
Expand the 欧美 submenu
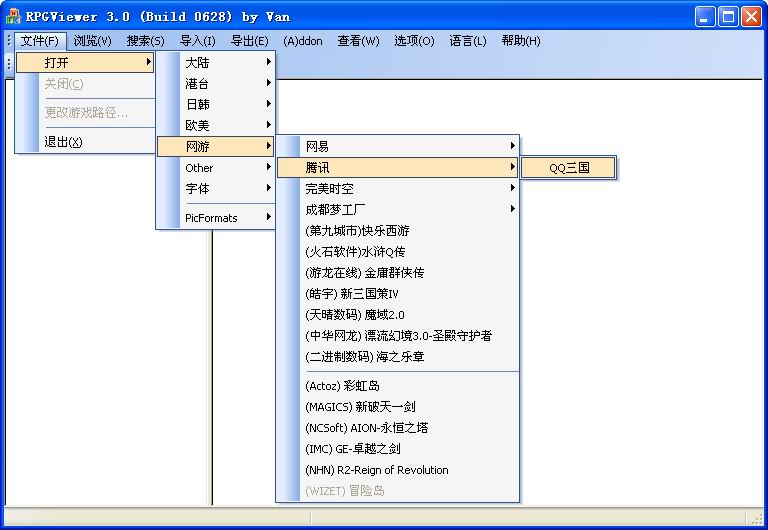pyautogui.click(x=216, y=125)
